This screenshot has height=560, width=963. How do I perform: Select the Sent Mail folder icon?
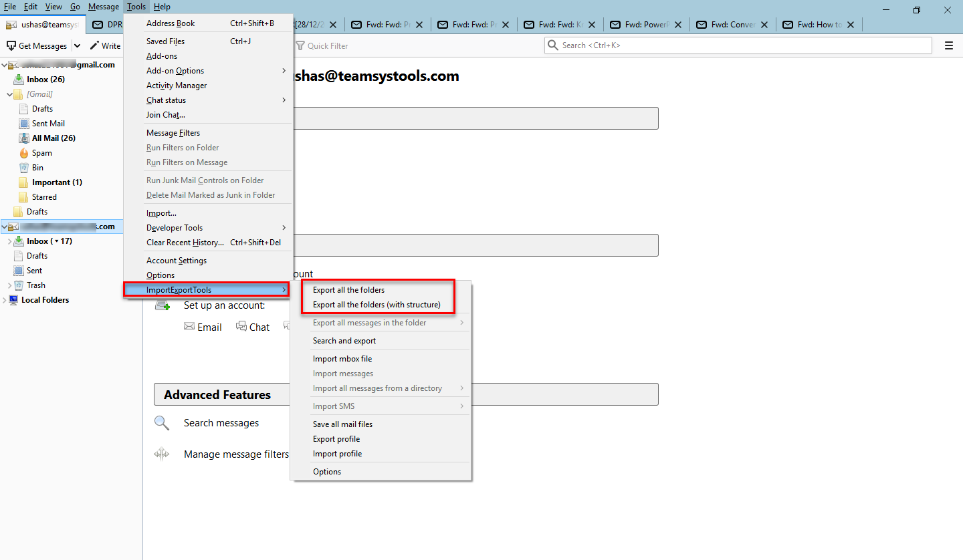pos(24,124)
